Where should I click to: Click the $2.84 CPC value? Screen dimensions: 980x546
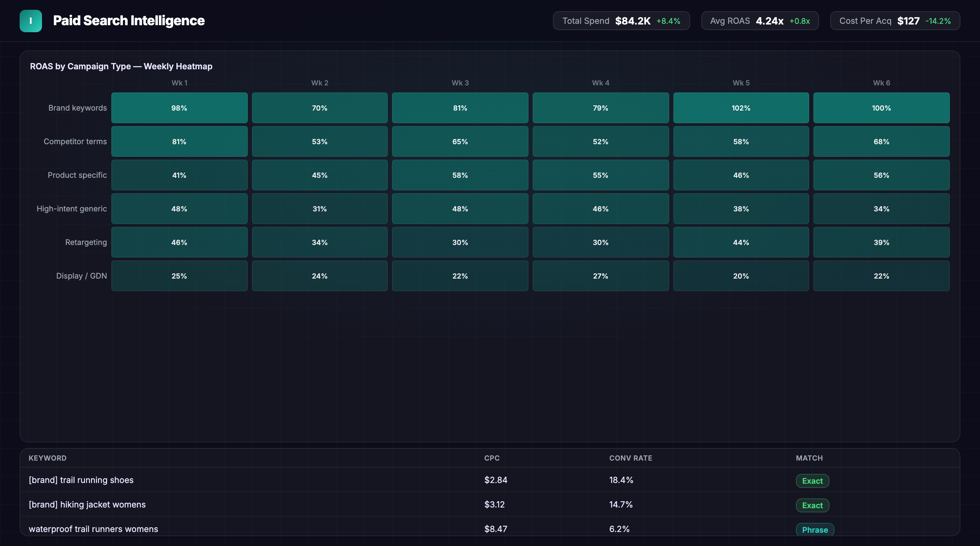(496, 480)
